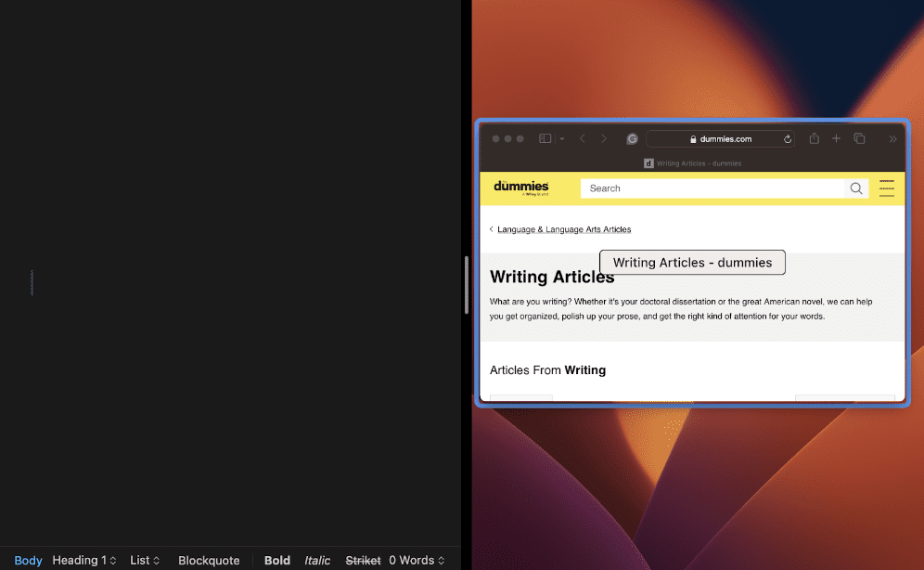Toggle Bold formatting
Screen dimensions: 924x570
(x=276, y=560)
